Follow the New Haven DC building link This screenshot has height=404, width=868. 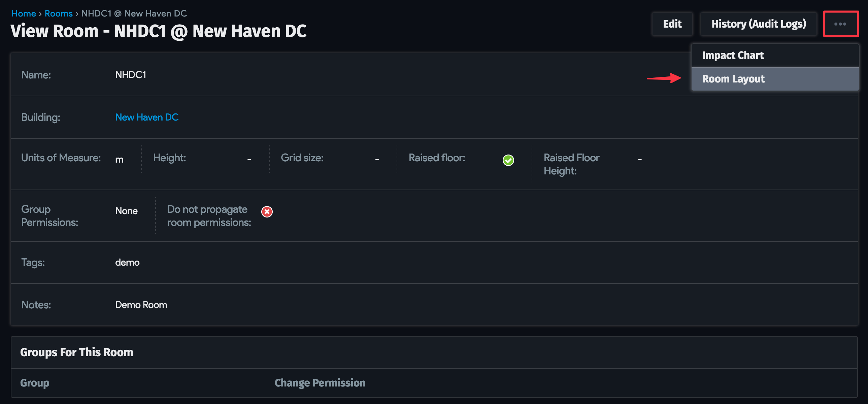(146, 117)
